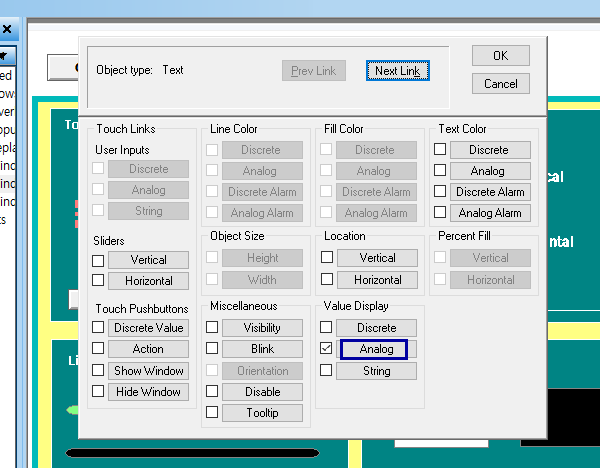Click the Cancel button

click(x=501, y=84)
